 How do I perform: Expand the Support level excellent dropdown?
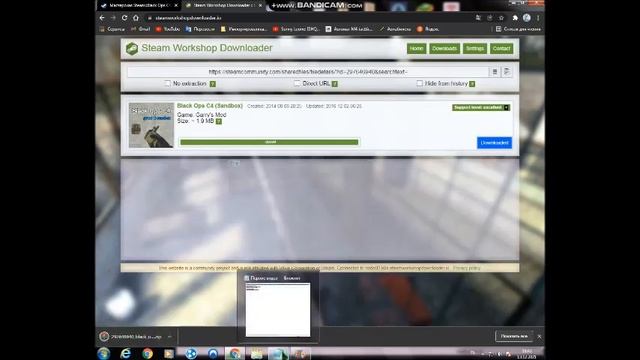[507, 107]
